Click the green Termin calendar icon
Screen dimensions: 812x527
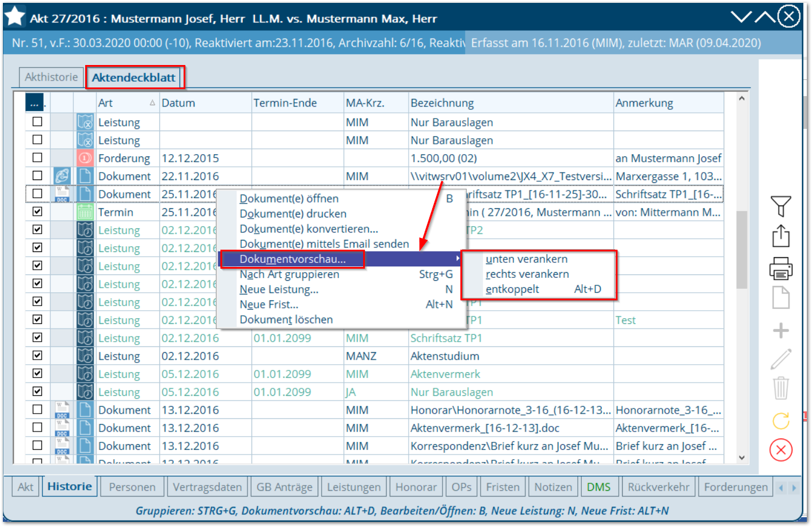click(85, 212)
